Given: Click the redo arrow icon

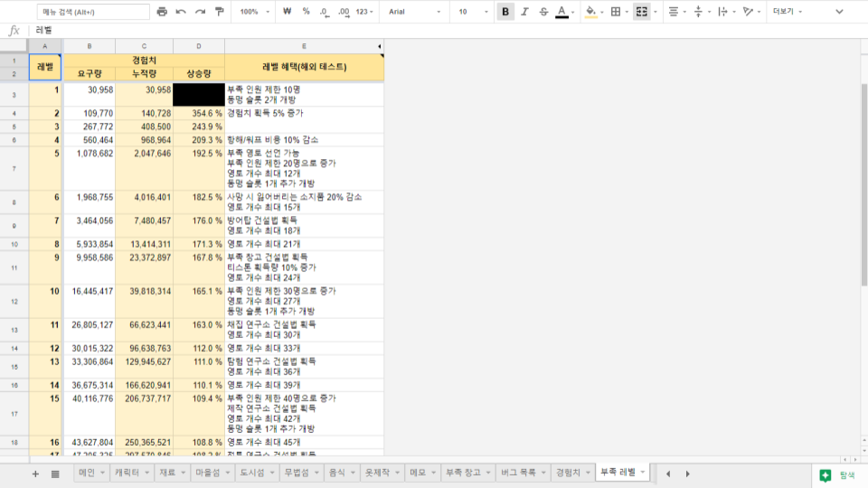Looking at the screenshot, I should coord(200,12).
